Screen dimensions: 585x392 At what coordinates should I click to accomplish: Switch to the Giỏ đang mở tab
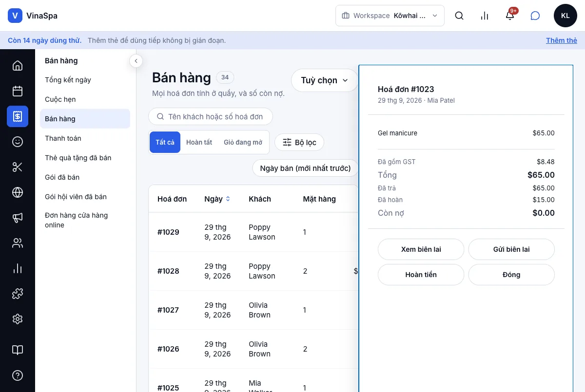tap(243, 142)
